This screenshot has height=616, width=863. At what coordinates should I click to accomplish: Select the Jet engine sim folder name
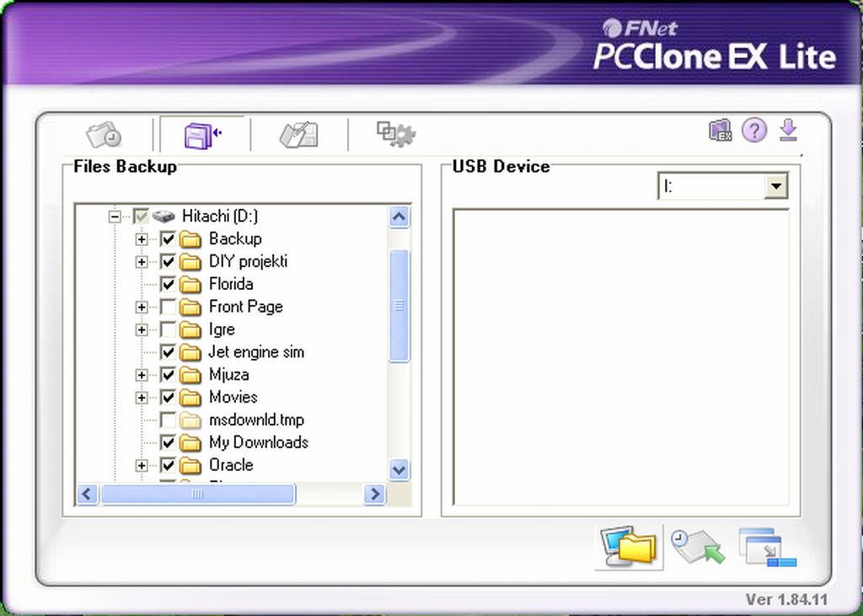coord(256,352)
